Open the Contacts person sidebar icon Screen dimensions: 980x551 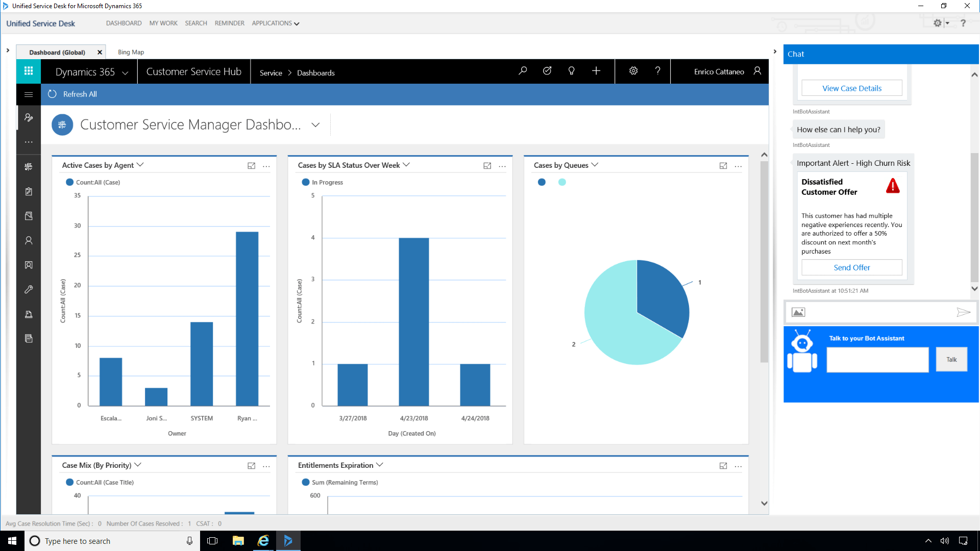[x=29, y=240]
